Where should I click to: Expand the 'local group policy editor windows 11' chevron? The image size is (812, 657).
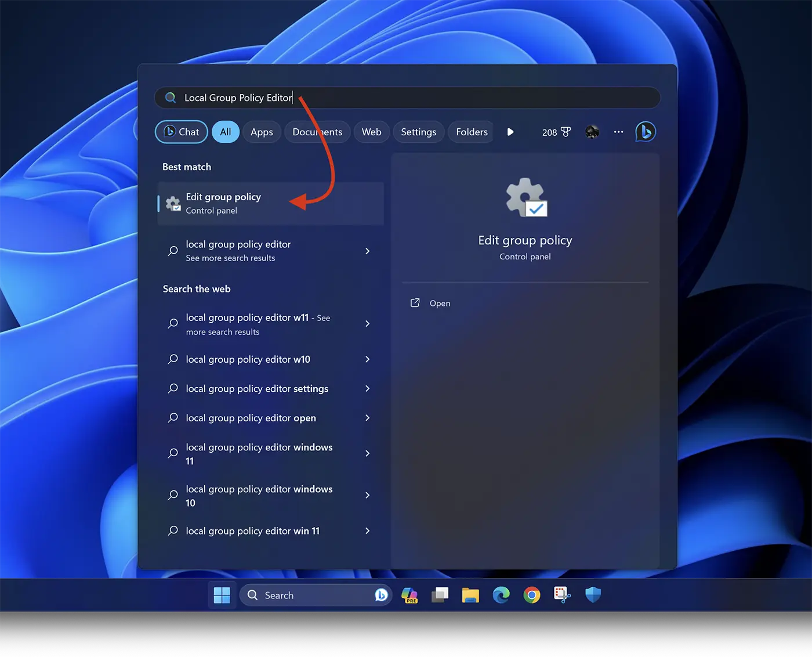(x=367, y=453)
